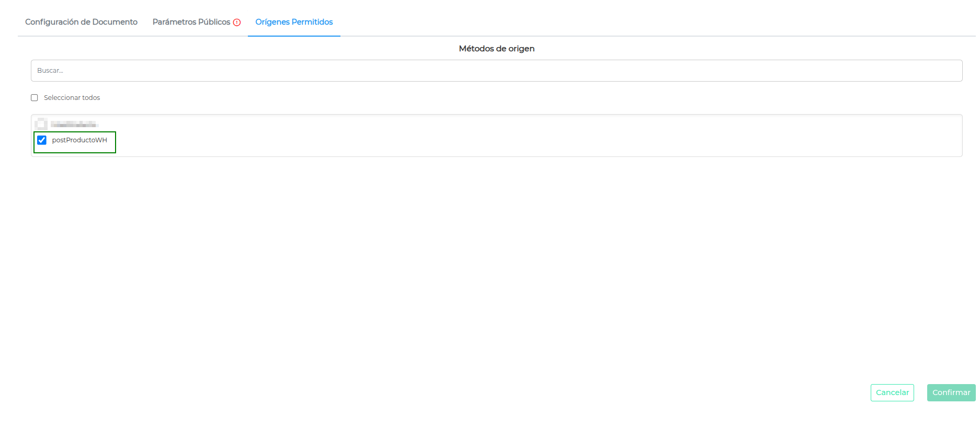The image size is (980, 427).
Task: Click the Métodos de origen heading
Action: point(496,49)
